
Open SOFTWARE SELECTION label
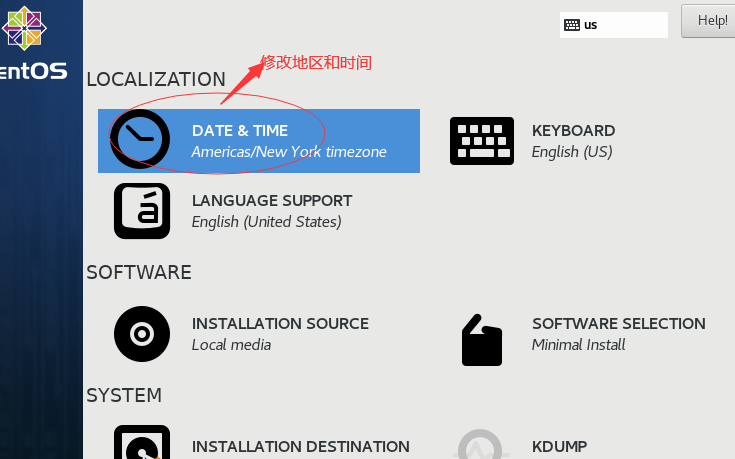619,324
